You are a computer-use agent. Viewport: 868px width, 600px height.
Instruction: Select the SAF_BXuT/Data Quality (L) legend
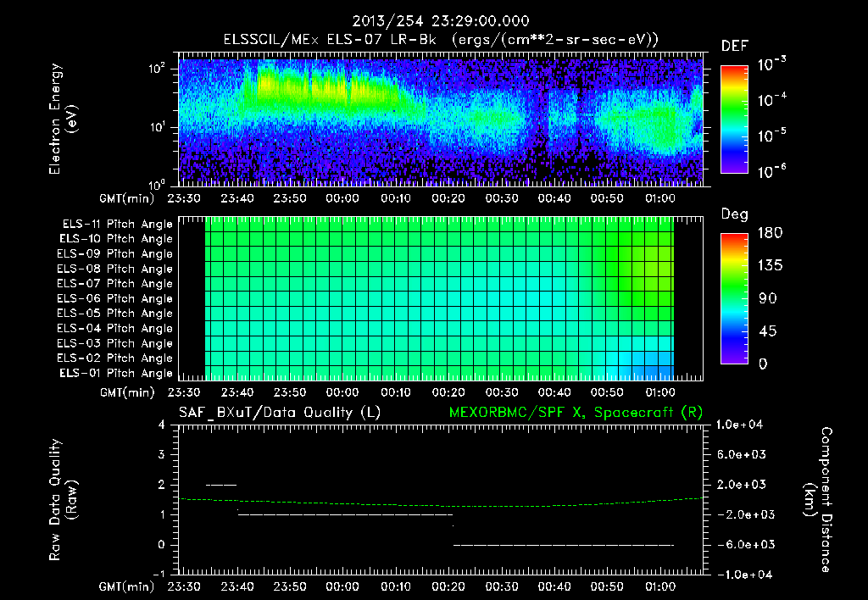pyautogui.click(x=280, y=413)
